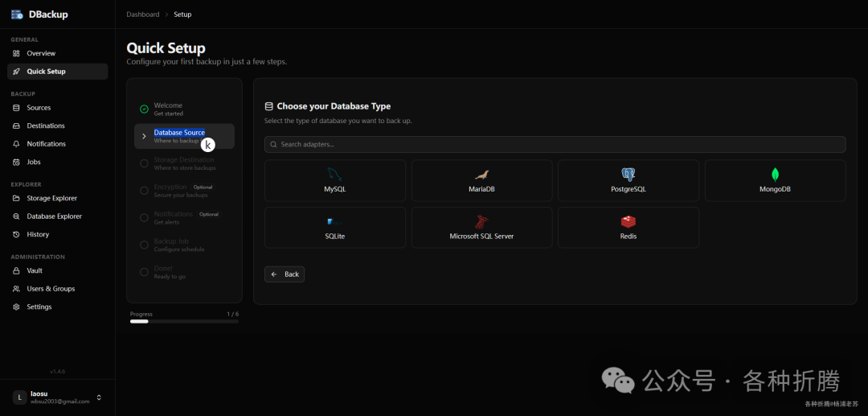Click the Back button
This screenshot has height=416, width=868.
[x=285, y=274]
